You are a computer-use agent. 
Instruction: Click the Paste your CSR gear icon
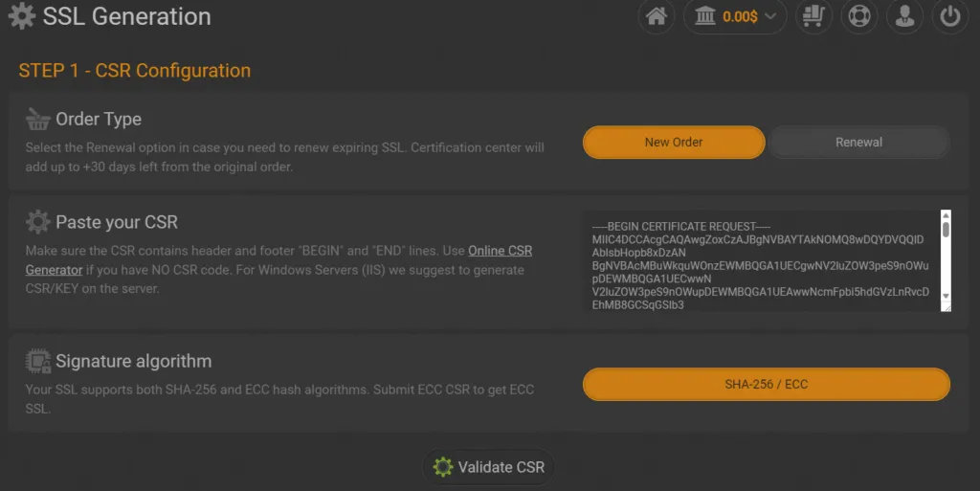click(x=38, y=222)
